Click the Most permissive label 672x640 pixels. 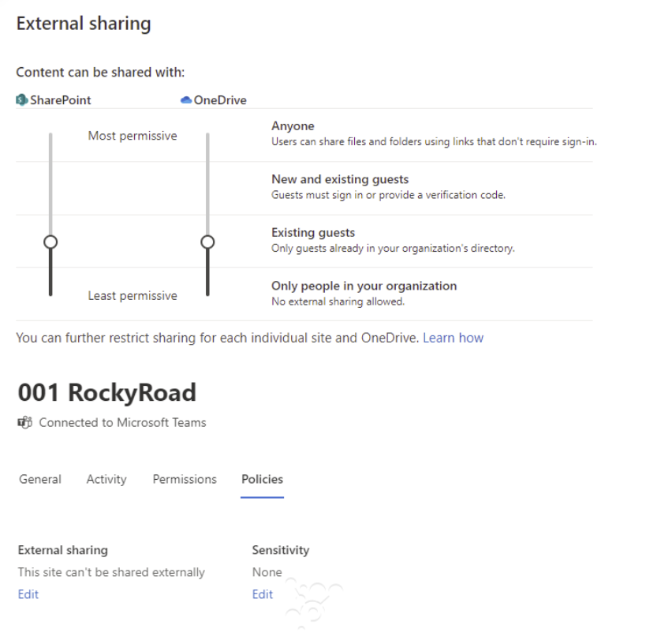click(133, 136)
